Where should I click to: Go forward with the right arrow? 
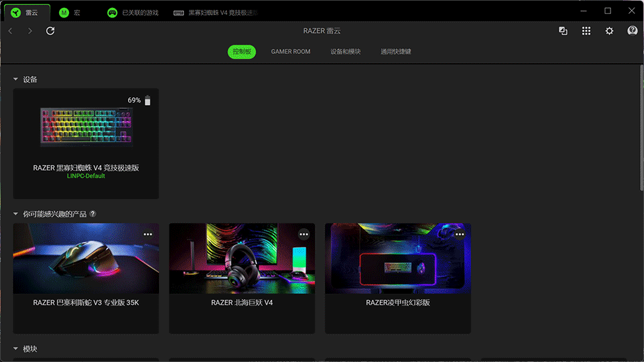tap(30, 31)
